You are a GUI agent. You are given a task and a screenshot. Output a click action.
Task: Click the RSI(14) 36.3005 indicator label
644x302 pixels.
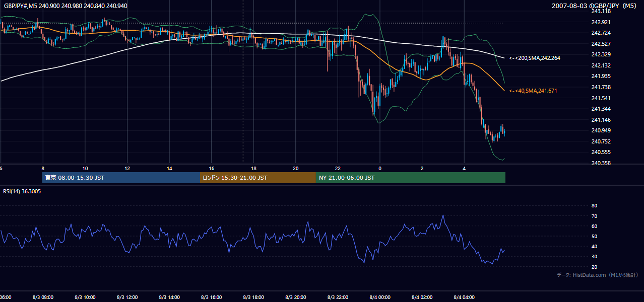[22, 191]
